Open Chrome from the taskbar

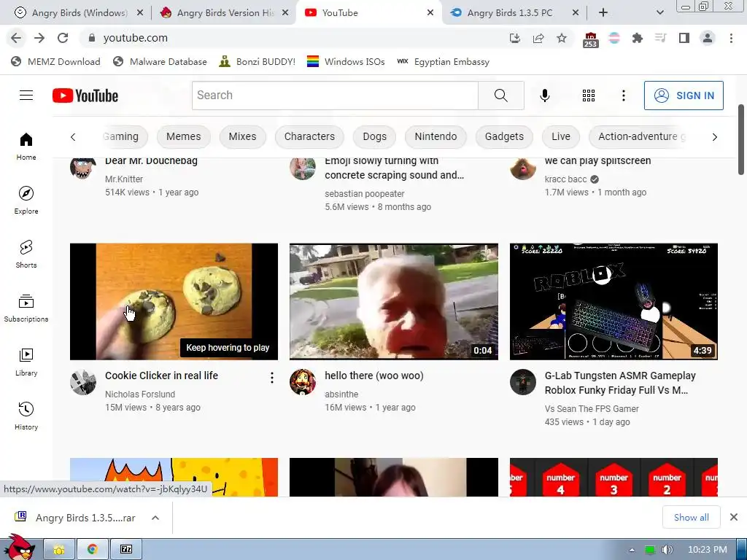click(x=93, y=549)
